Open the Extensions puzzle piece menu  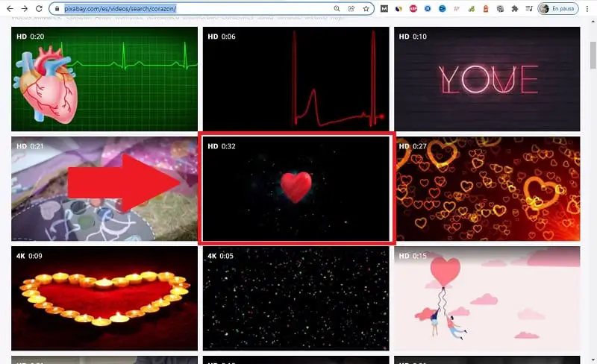(515, 8)
